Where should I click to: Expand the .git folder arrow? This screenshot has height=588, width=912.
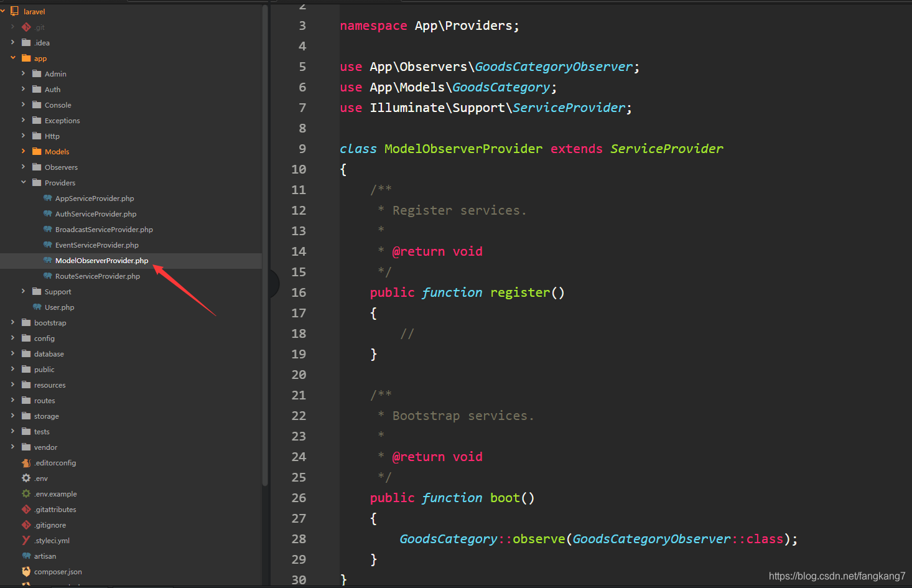point(12,27)
